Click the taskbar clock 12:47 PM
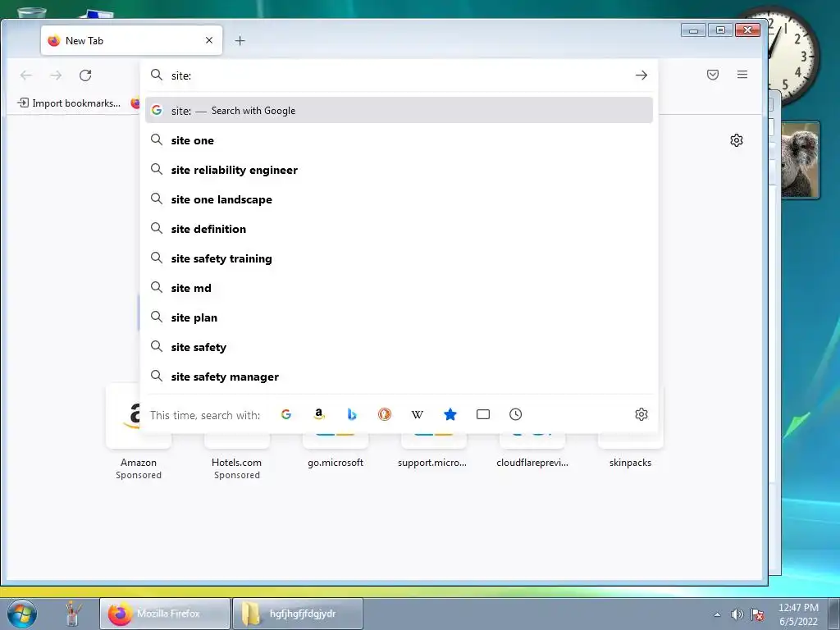840x630 pixels. [798, 614]
